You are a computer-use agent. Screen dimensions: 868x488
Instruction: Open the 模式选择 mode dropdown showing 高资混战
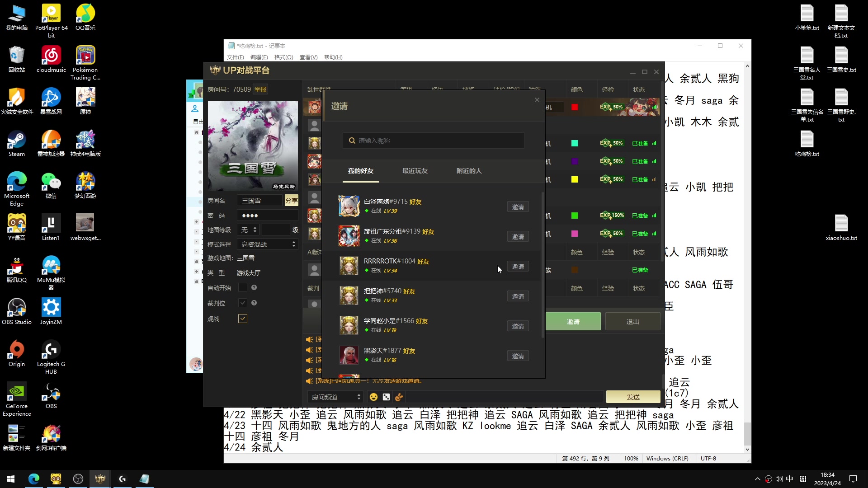coord(267,244)
